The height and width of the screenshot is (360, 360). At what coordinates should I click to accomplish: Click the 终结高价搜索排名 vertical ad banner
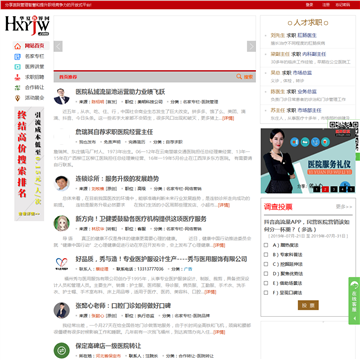click(29, 164)
